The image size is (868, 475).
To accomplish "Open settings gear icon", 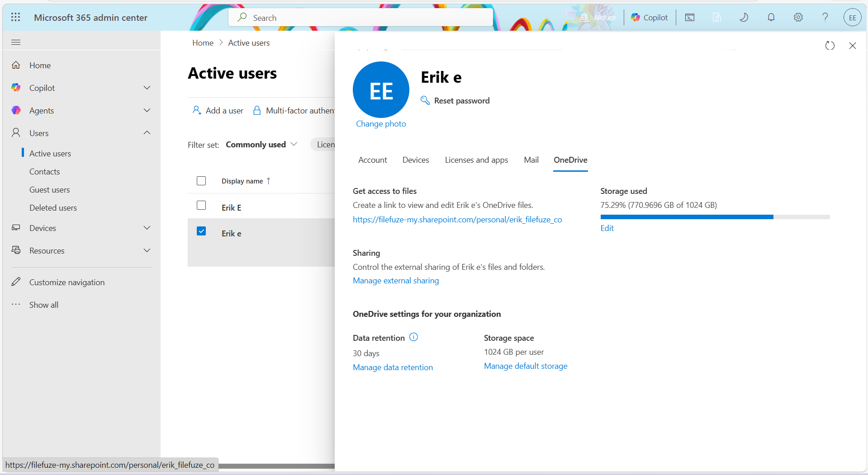I will [798, 18].
